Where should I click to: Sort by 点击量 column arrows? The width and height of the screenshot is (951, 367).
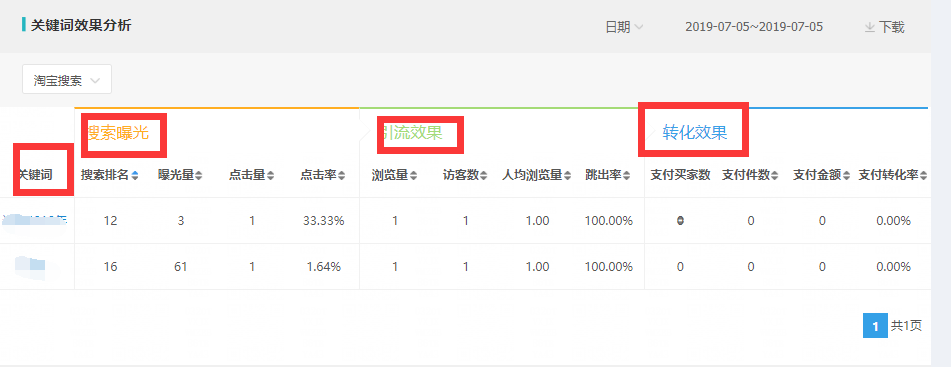pos(271,176)
